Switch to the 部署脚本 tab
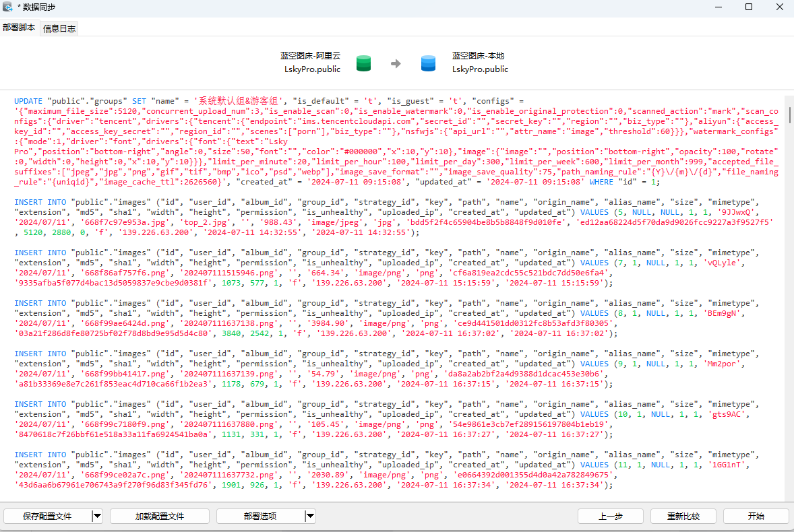The image size is (794, 532). point(20,28)
